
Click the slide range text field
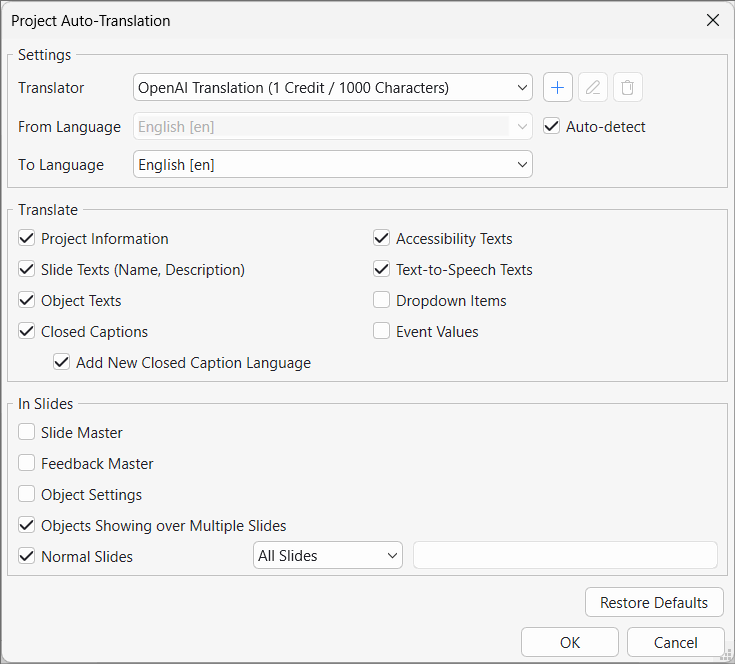point(565,556)
